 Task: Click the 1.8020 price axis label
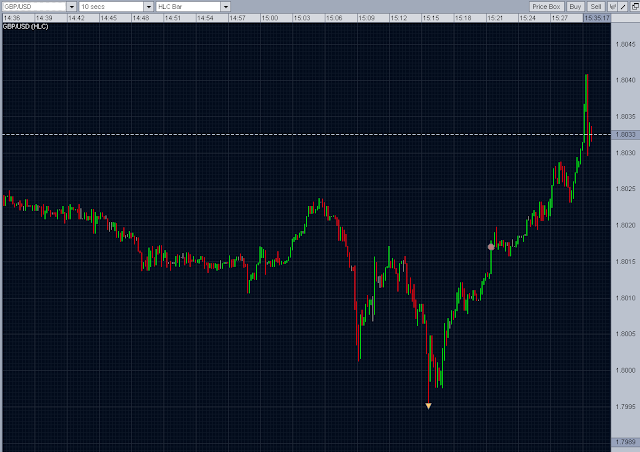[x=625, y=225]
